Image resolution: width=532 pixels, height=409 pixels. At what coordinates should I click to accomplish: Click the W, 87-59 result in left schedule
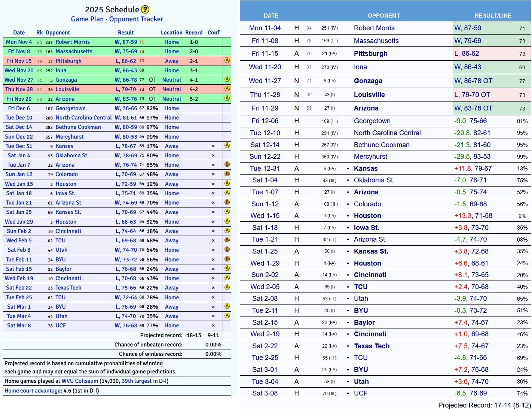pos(126,42)
